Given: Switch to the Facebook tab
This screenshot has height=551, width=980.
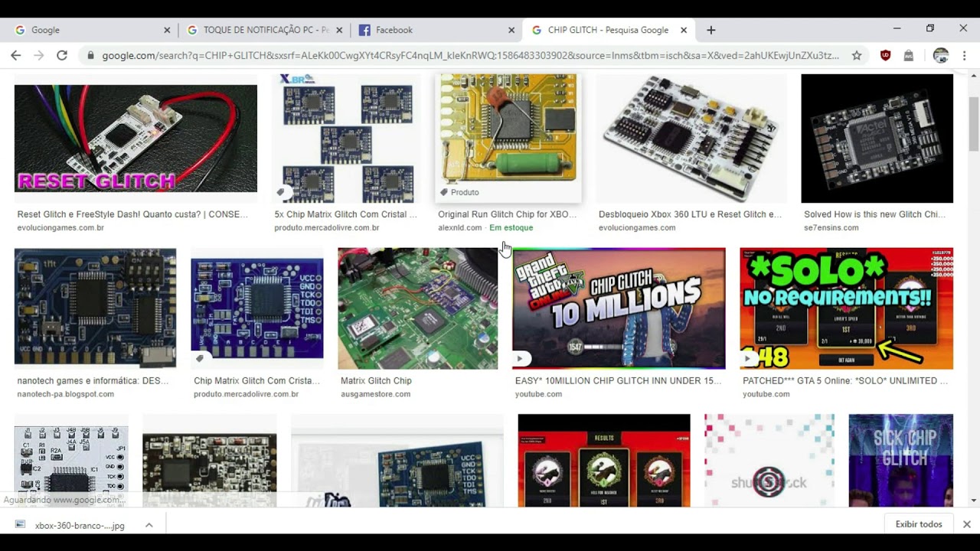Looking at the screenshot, I should 436,30.
